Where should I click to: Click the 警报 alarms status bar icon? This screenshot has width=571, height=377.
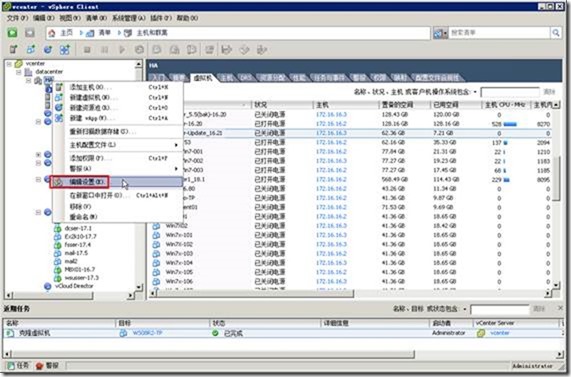[x=39, y=365]
